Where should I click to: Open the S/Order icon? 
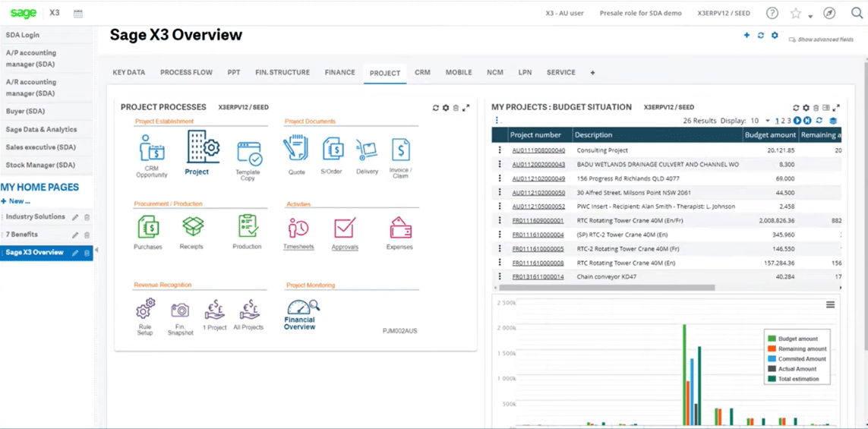[334, 150]
